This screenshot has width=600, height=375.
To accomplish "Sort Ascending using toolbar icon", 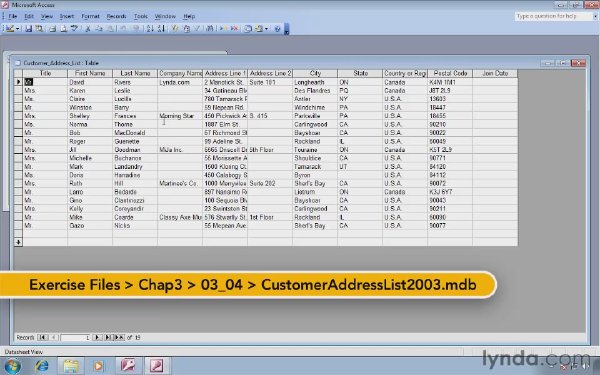I will click(150, 29).
